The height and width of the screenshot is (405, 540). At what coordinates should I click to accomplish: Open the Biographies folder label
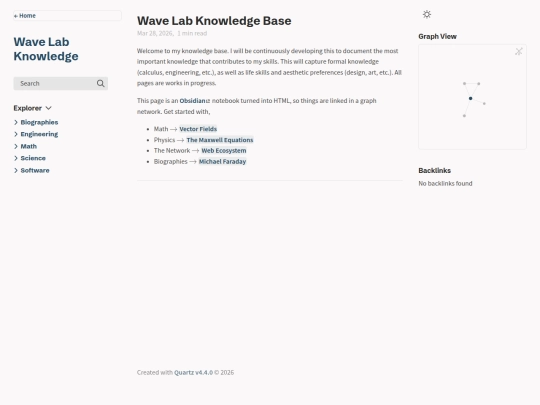click(x=39, y=122)
